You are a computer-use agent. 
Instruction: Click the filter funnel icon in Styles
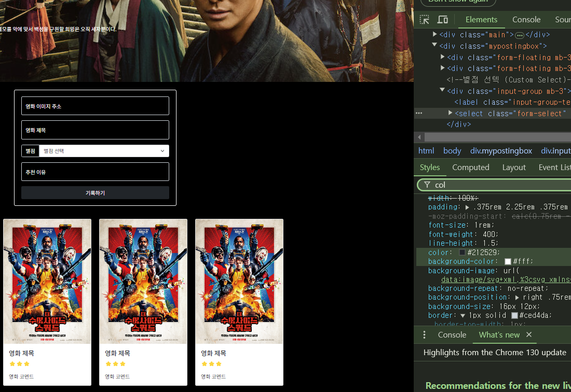coord(427,185)
